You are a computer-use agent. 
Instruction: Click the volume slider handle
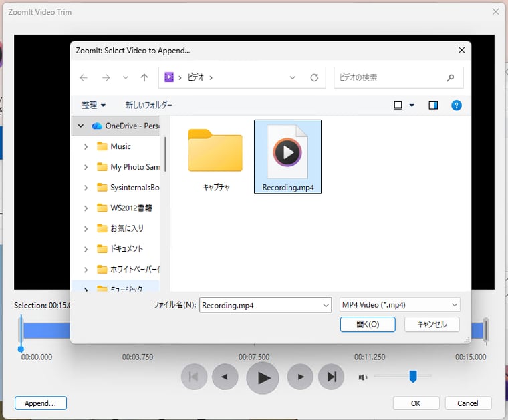coord(413,377)
